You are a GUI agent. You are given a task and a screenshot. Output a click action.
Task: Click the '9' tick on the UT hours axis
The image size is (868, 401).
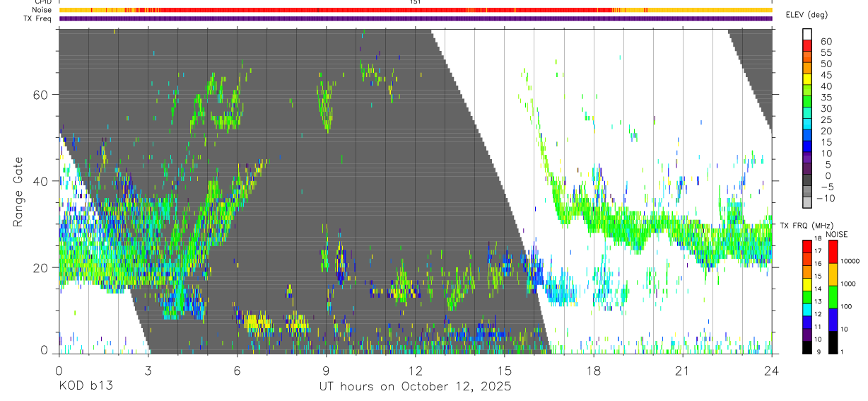pyautogui.click(x=326, y=371)
